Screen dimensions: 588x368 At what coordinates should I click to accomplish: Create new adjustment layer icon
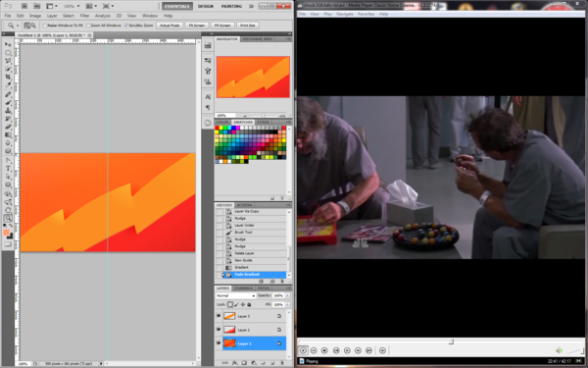pos(254,363)
